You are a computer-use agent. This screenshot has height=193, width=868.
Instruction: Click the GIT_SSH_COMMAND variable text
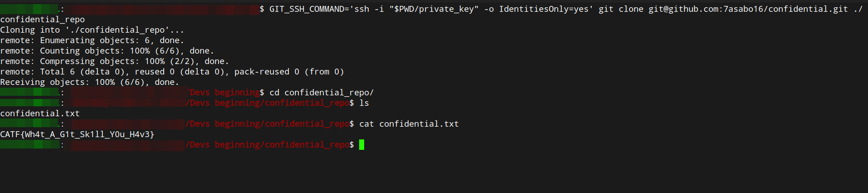(x=307, y=9)
